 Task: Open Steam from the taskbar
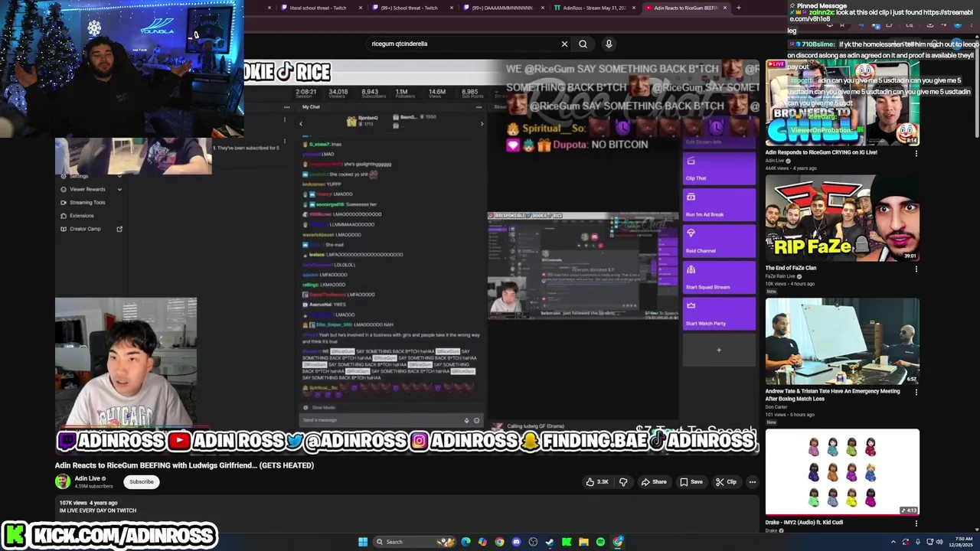[550, 542]
